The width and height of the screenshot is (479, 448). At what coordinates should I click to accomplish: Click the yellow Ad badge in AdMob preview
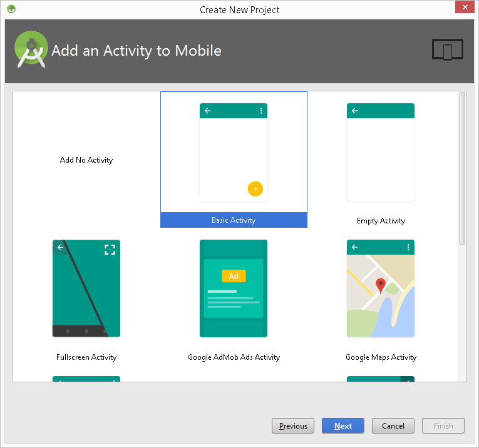(x=234, y=276)
